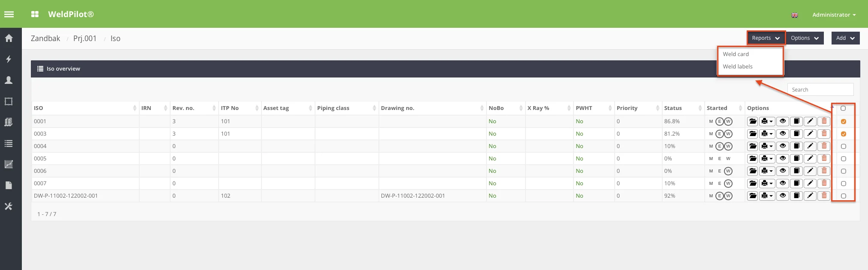Click the wrench tools icon in the sidebar
Viewport: 868px width, 270px height.
click(9, 206)
